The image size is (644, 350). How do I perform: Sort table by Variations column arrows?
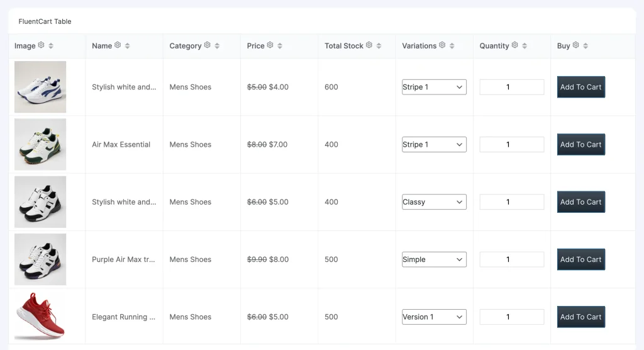pyautogui.click(x=452, y=46)
